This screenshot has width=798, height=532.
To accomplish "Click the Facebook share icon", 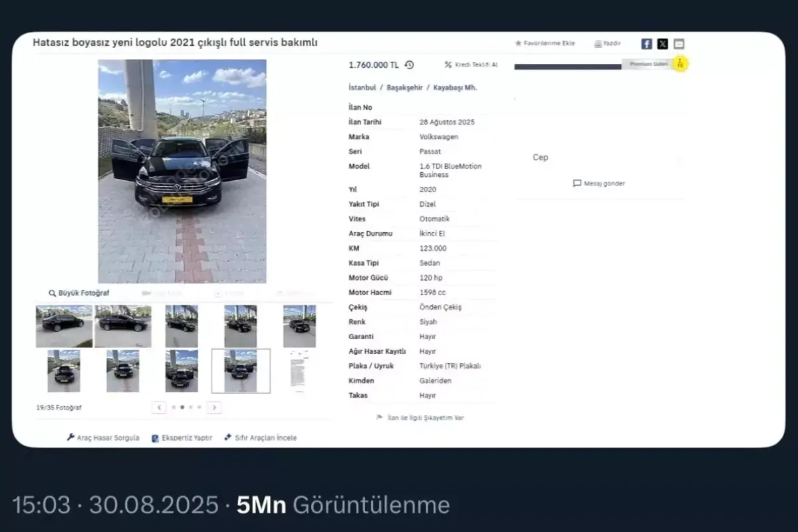I will point(646,44).
